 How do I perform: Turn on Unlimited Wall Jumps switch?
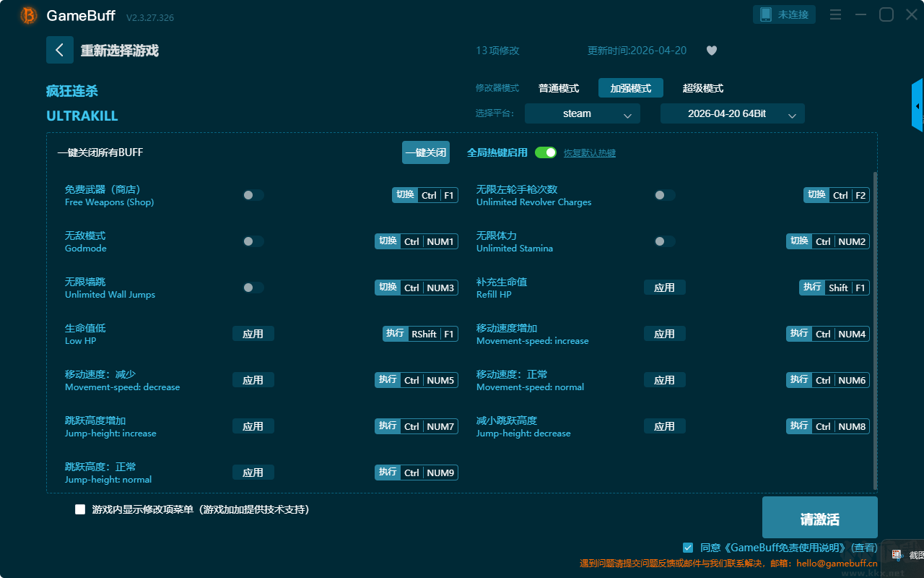pos(253,288)
